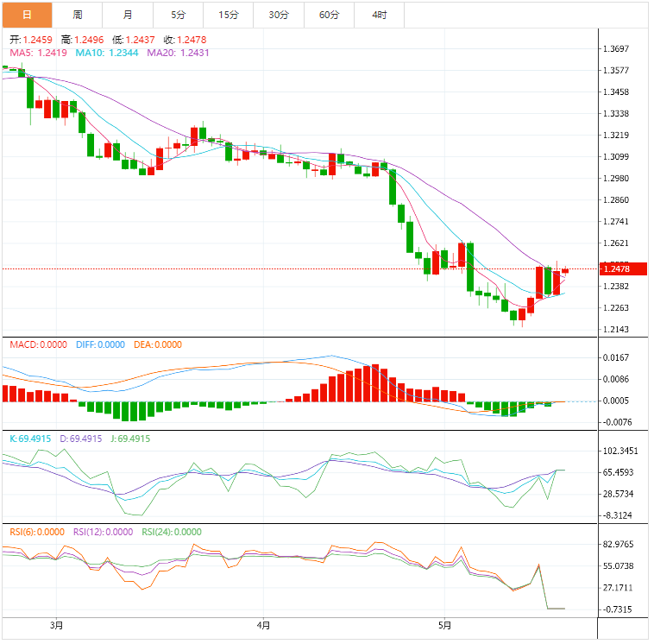Click the 3月 date axis label

tap(56, 625)
